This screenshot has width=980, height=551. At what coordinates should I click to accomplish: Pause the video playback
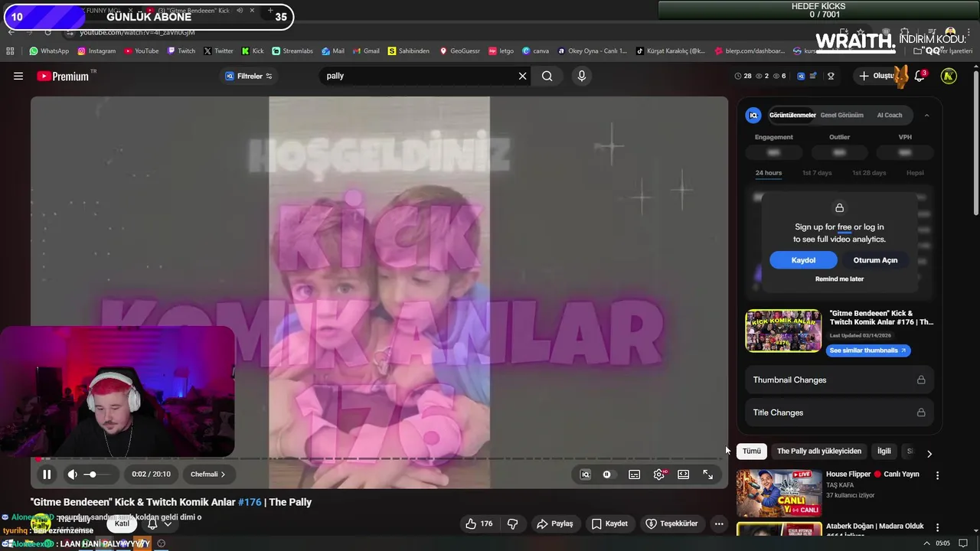pyautogui.click(x=47, y=474)
